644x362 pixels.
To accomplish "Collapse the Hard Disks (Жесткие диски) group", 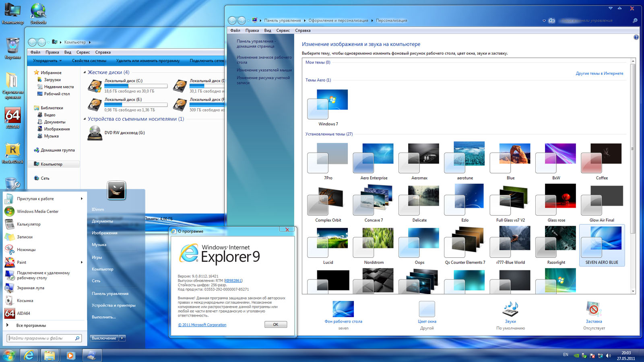I will click(x=85, y=72).
